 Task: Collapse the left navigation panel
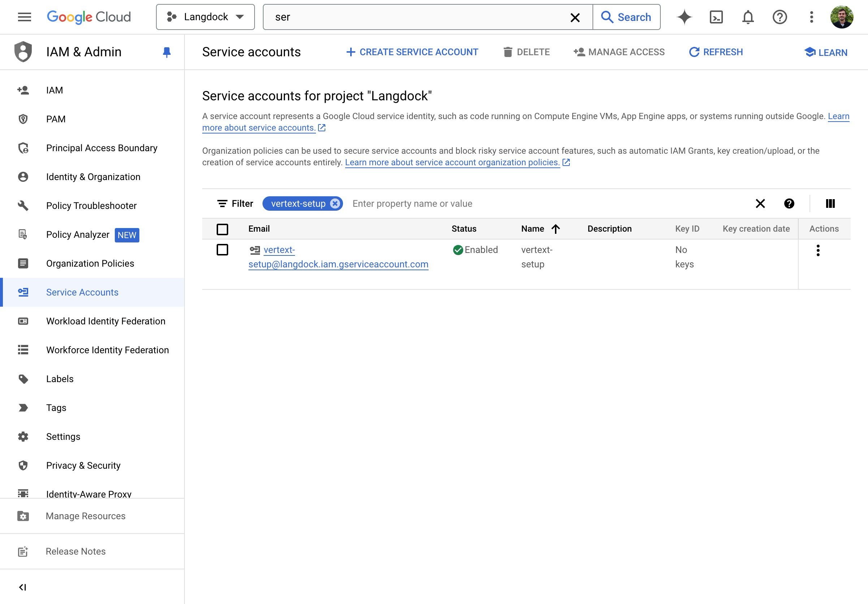(23, 587)
